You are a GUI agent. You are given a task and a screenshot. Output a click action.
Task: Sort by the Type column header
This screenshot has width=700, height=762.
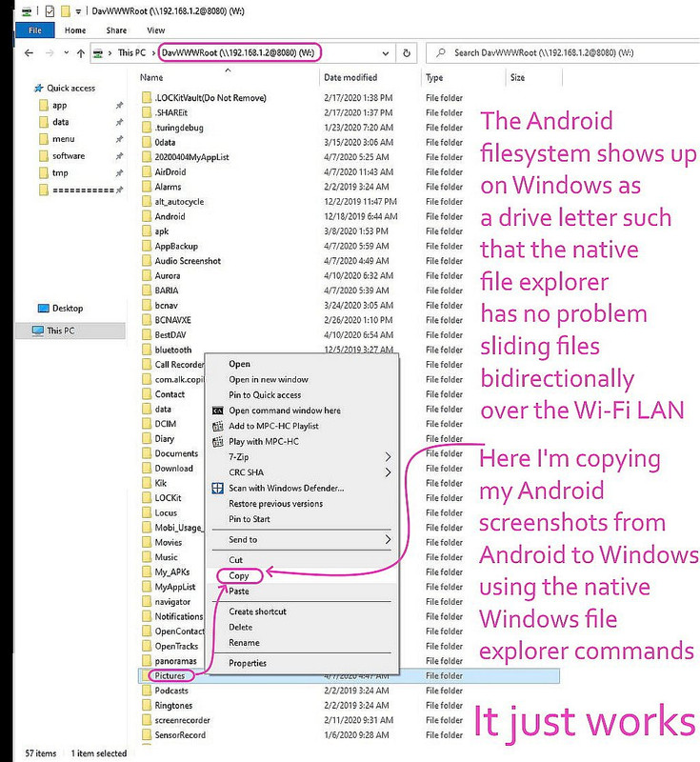[x=434, y=77]
